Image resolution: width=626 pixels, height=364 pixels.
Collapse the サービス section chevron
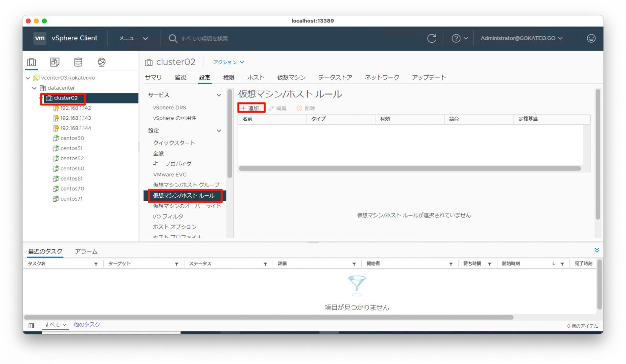(219, 95)
